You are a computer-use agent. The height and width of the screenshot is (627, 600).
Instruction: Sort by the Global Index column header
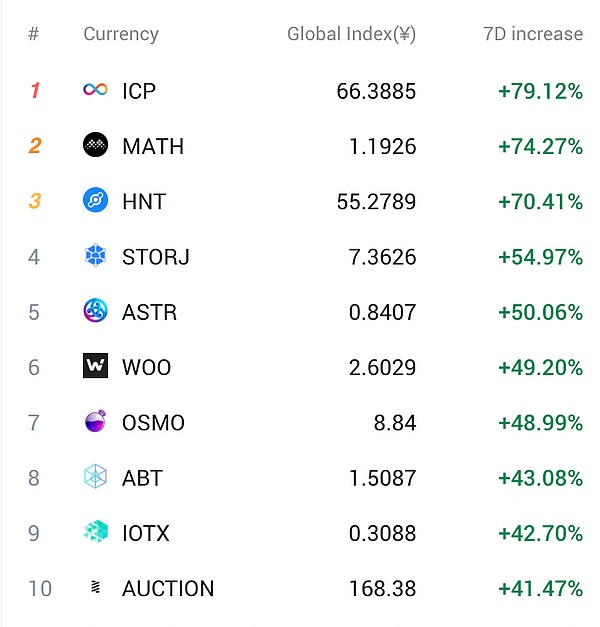point(351,34)
